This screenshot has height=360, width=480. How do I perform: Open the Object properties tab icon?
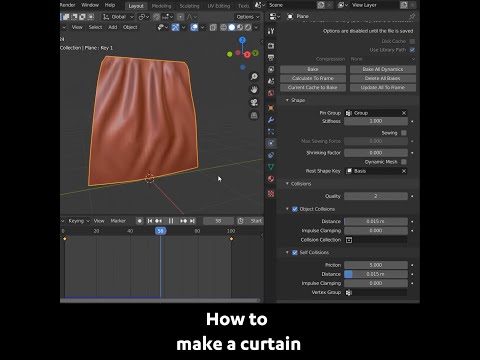tap(271, 108)
